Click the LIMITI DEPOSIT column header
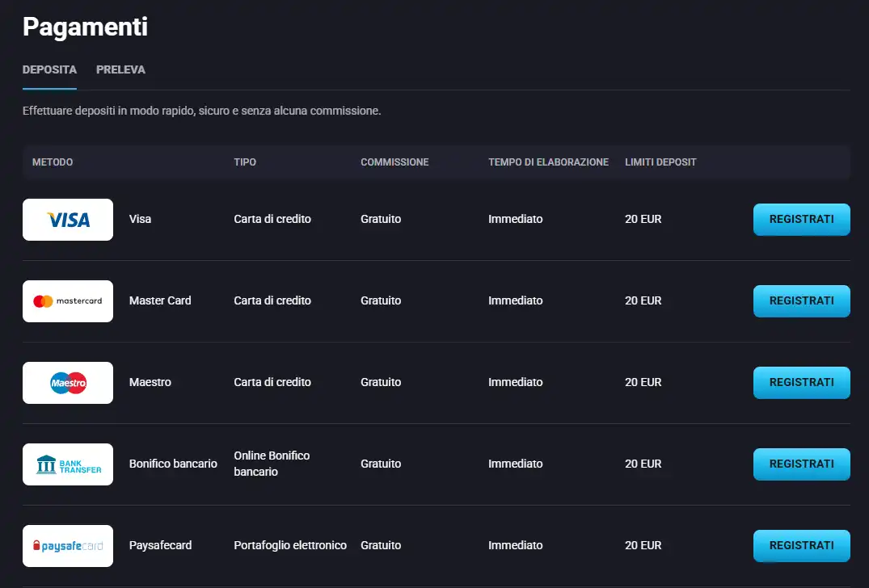Image resolution: width=869 pixels, height=588 pixels. 660,162
